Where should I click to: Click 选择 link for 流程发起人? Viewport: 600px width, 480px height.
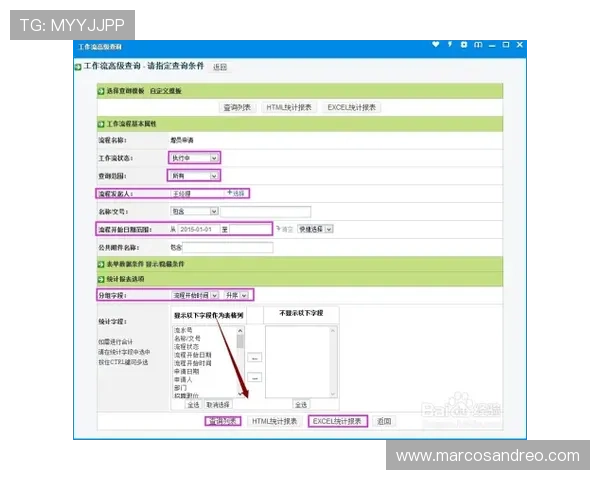point(236,193)
